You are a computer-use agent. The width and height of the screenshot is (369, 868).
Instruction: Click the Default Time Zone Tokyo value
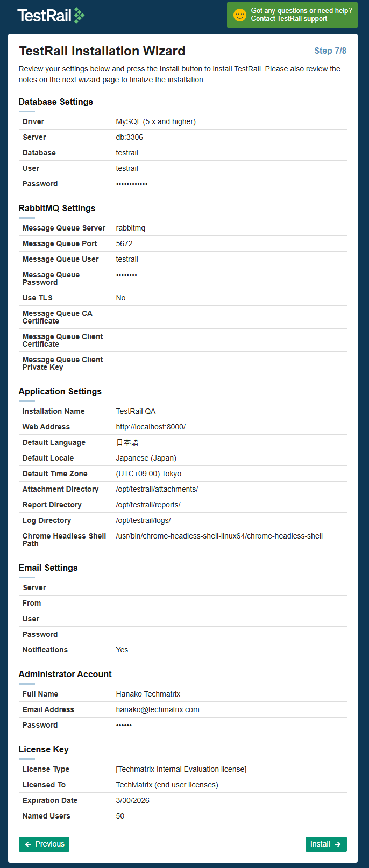point(148,474)
